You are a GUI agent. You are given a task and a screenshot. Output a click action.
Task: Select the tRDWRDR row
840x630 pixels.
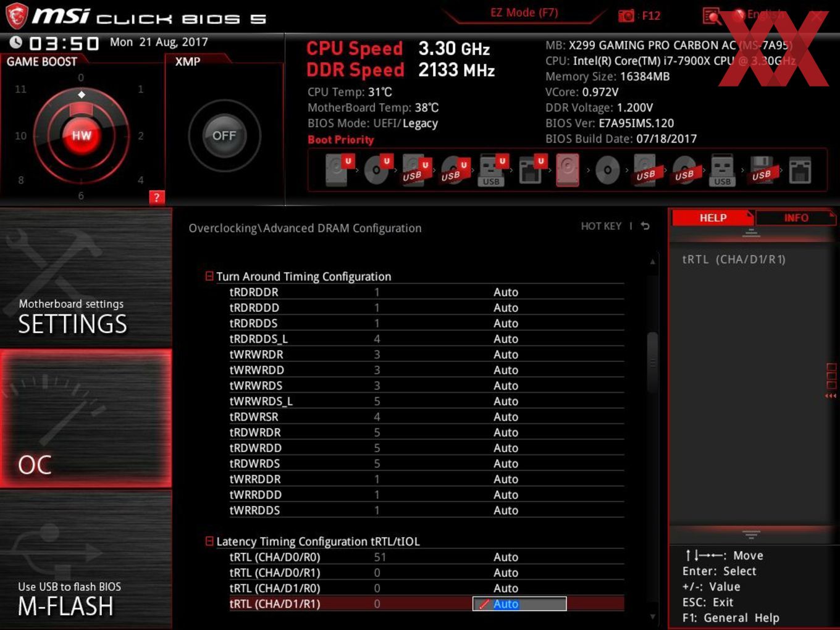426,432
